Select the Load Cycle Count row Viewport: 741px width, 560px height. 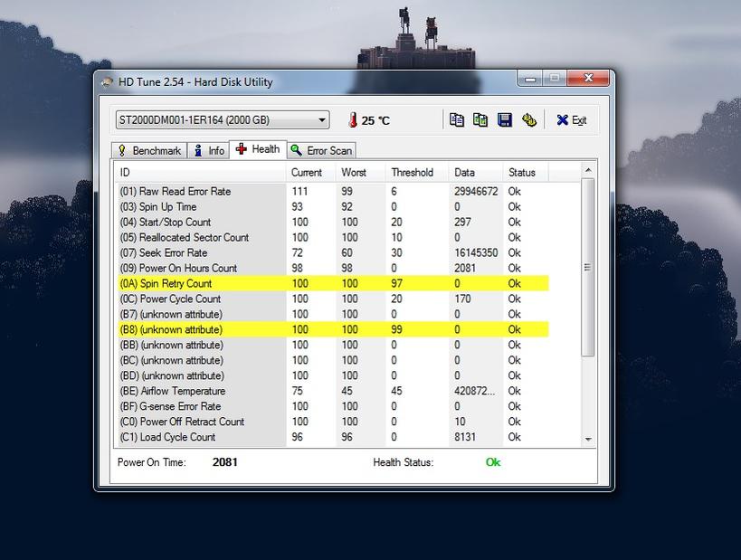coord(332,437)
